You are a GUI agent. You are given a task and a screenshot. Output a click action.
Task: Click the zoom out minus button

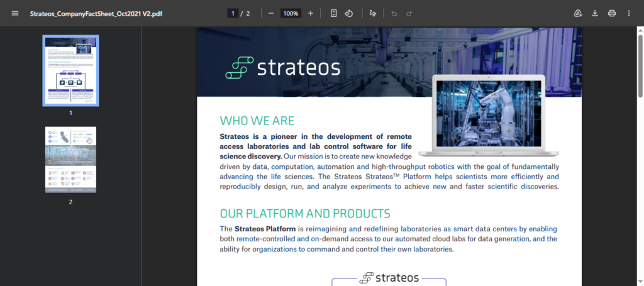tap(271, 13)
